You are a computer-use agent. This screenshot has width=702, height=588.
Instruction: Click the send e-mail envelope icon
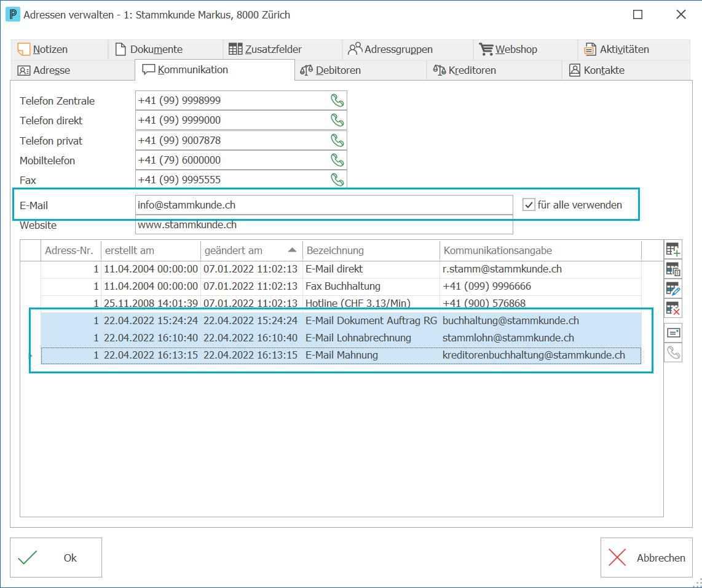673,333
